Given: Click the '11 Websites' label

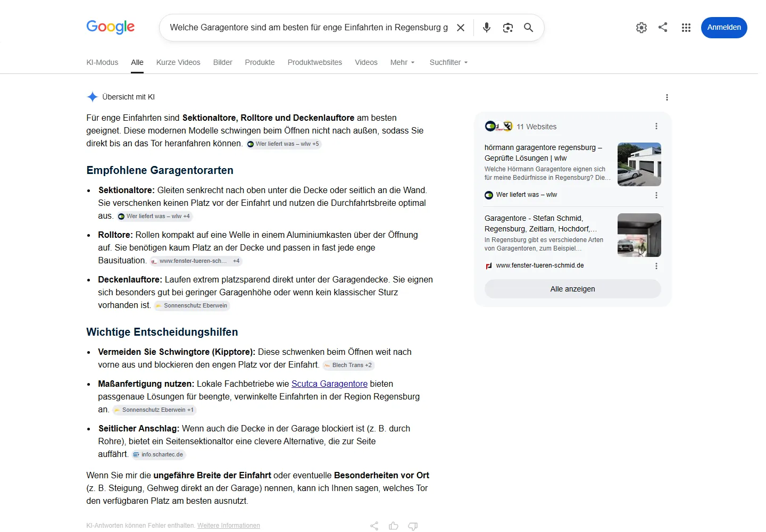Looking at the screenshot, I should (x=537, y=127).
